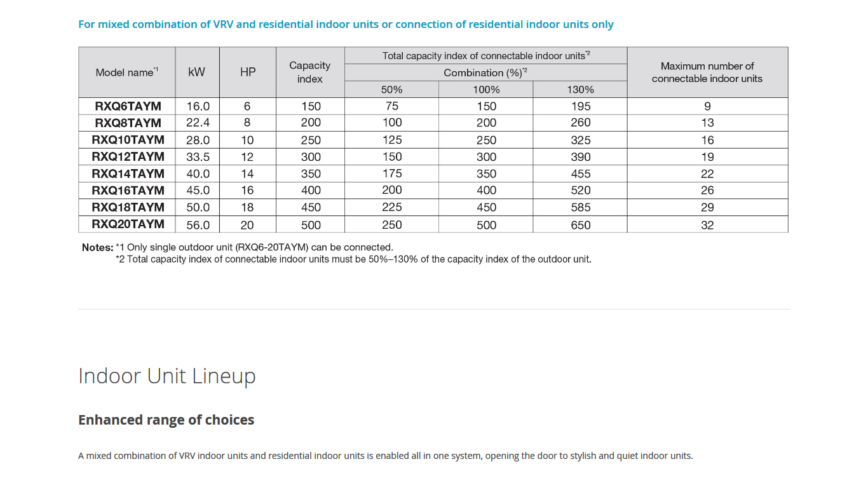The width and height of the screenshot is (868, 478).
Task: Click note *1 about single outdoor unit
Action: [x=254, y=247]
